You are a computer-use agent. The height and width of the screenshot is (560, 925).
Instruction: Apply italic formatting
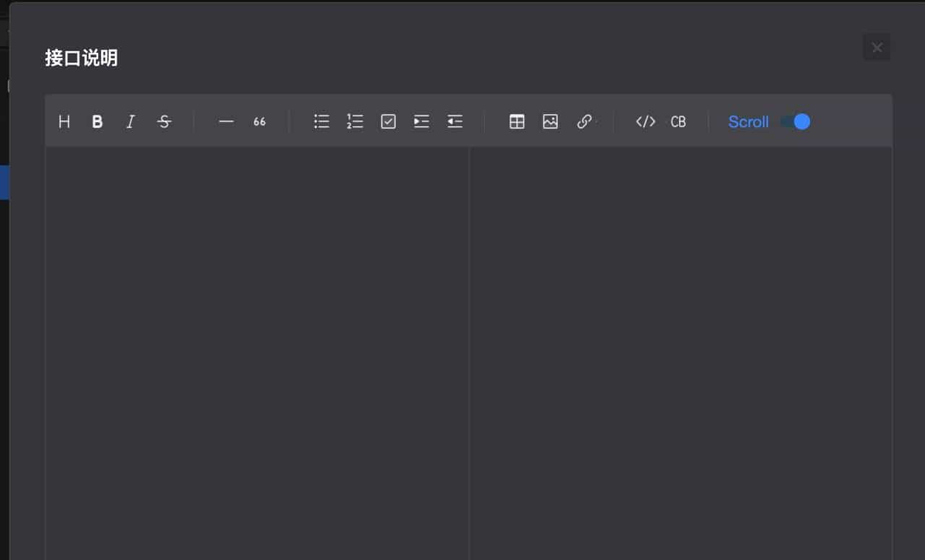tap(131, 122)
